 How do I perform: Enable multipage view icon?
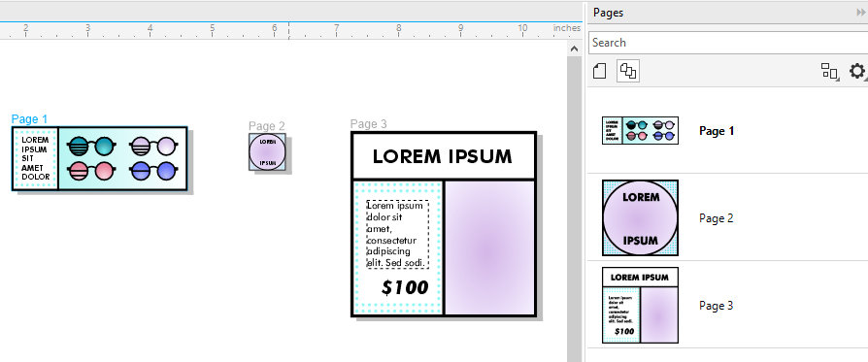point(628,71)
